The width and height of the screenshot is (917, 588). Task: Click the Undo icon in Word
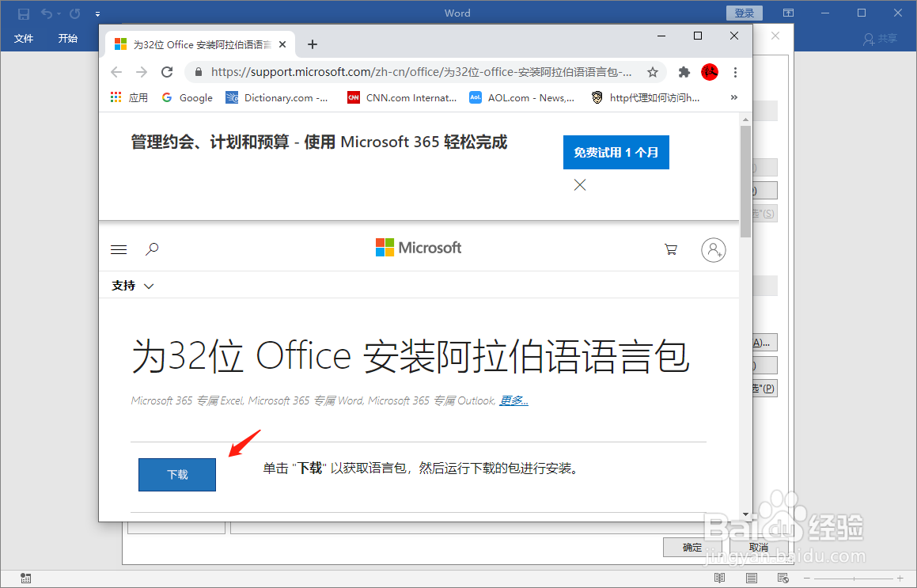pos(47,13)
